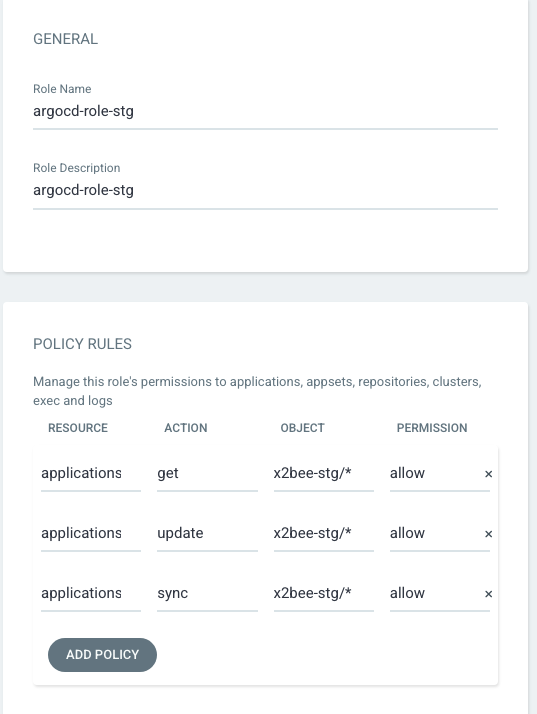Click the POLICY RULES section heading
The image size is (537, 714).
point(82,344)
